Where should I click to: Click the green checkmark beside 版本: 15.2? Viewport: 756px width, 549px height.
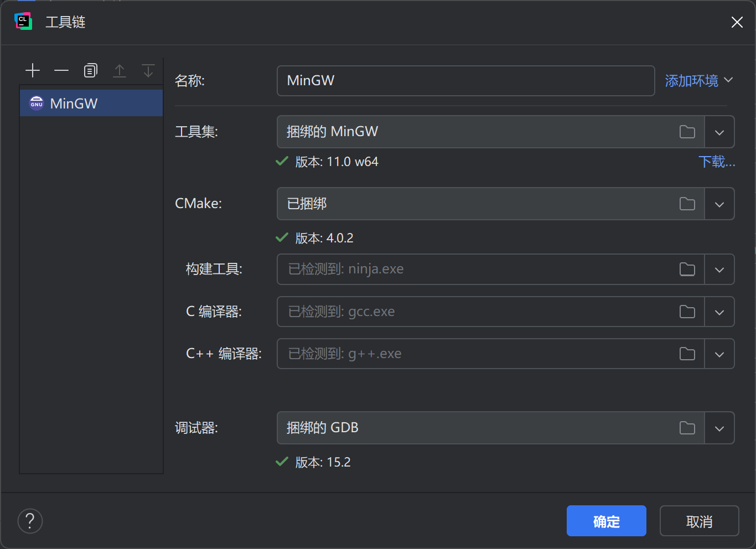(282, 462)
